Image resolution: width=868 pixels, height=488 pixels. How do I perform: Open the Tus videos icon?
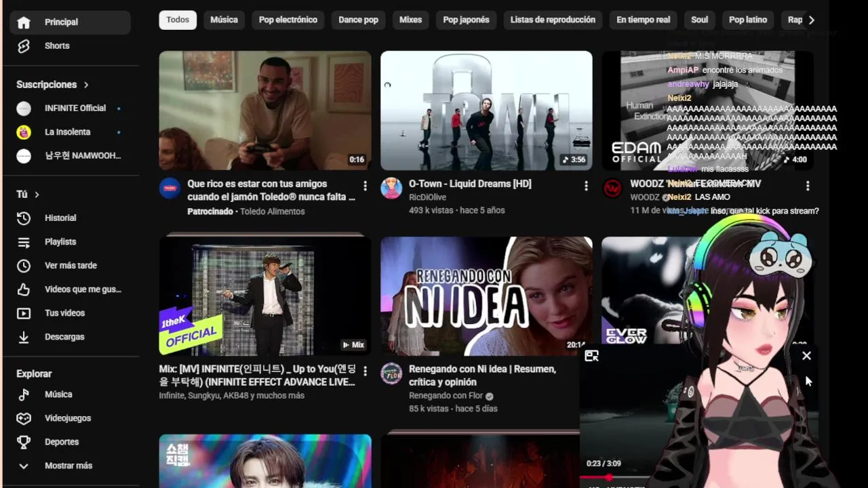click(24, 313)
